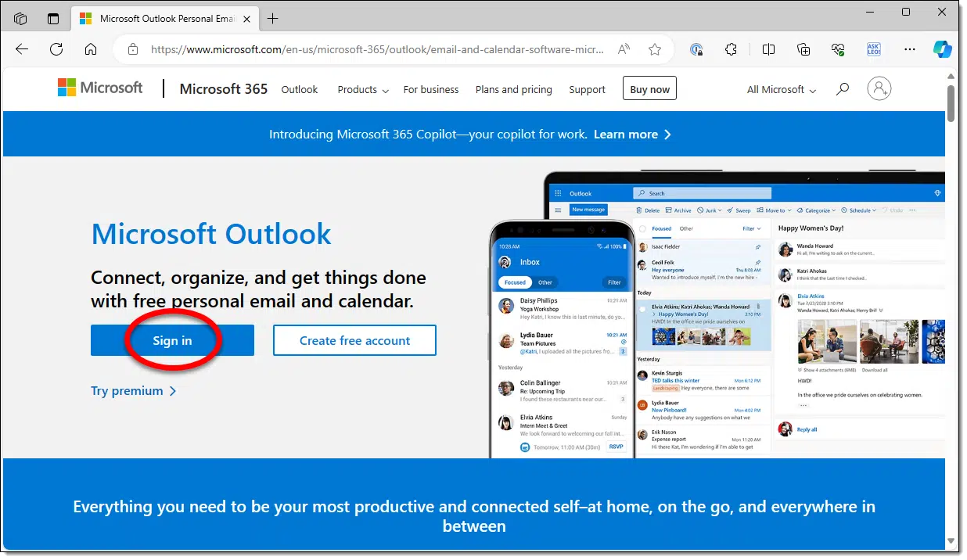Open For business nav item
The image size is (967, 560).
tap(431, 89)
